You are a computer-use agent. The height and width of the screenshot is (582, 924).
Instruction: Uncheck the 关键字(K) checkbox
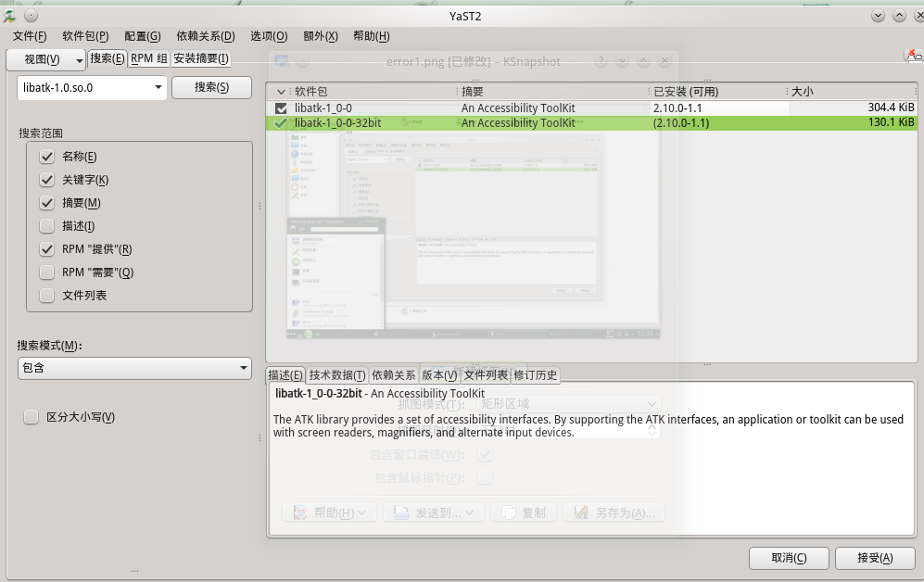(x=46, y=180)
